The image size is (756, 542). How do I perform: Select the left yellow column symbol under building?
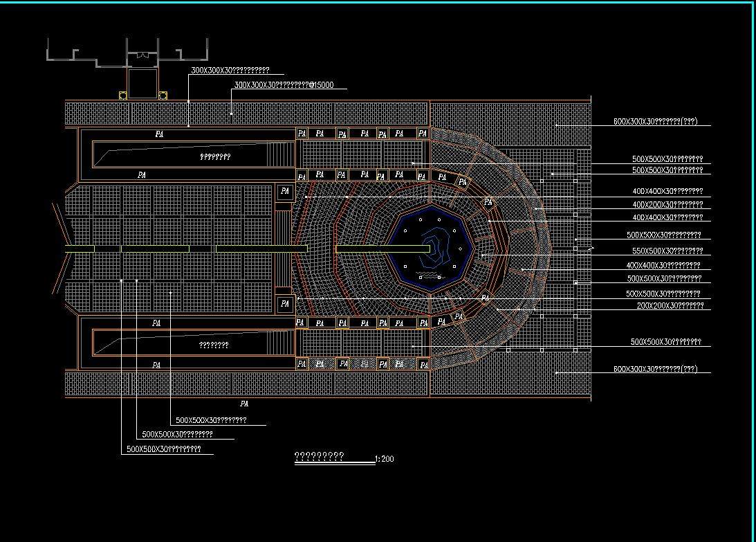point(123,96)
